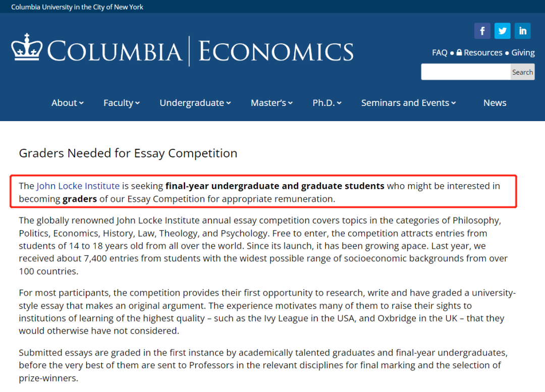
Task: Open the Facebook social icon
Action: click(x=482, y=31)
